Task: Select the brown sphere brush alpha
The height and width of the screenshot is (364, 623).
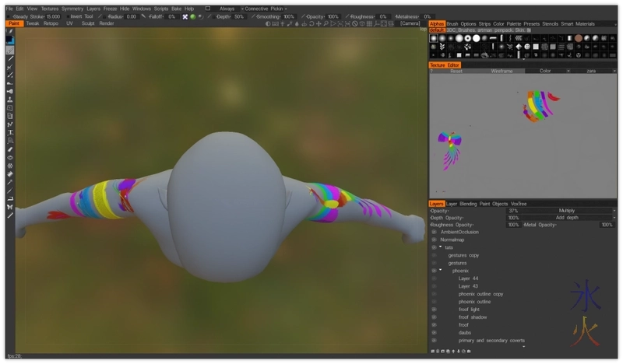Action: [x=578, y=38]
